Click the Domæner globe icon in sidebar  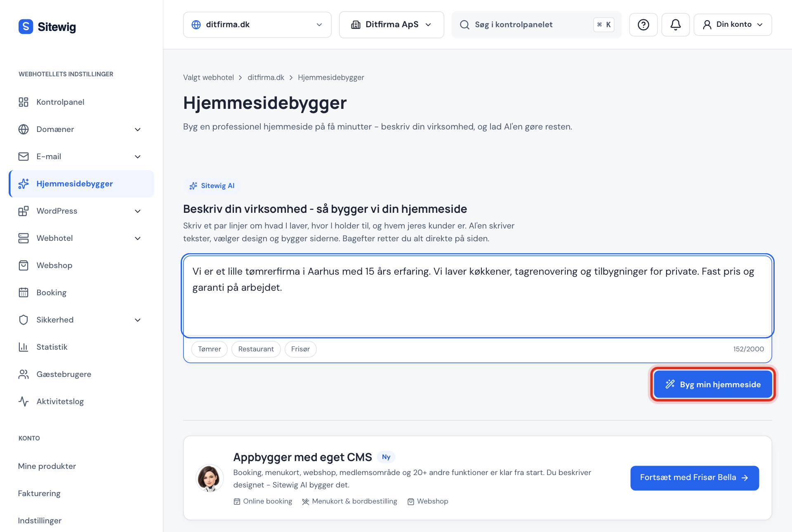coord(24,129)
